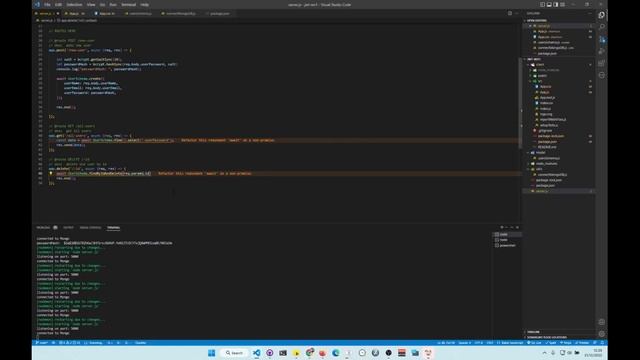Collapse the OPEN EDITORS section
Screen dimensions: 640x360
[536, 20]
